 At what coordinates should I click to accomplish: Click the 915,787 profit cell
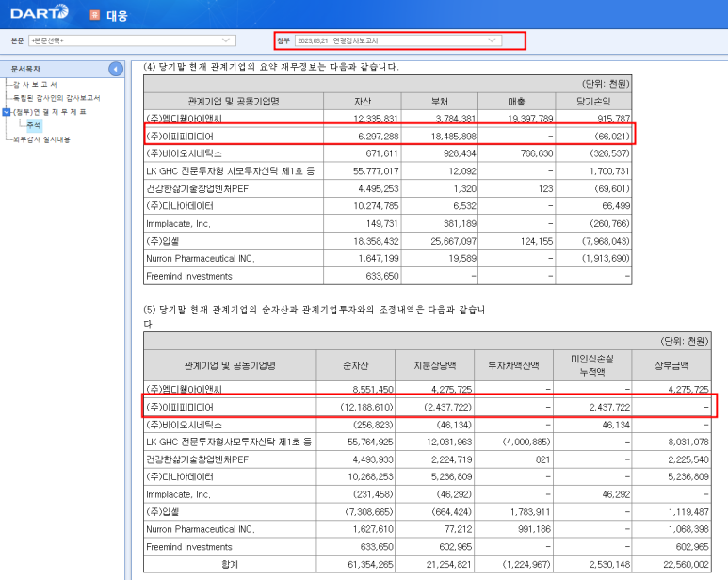pos(613,119)
